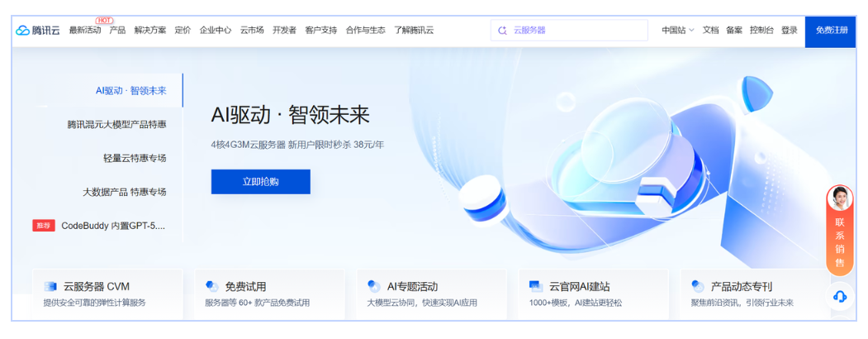Screen dimensions: 868x339
Task: Click the 云服务器 CVM card icon
Action: click(50, 287)
